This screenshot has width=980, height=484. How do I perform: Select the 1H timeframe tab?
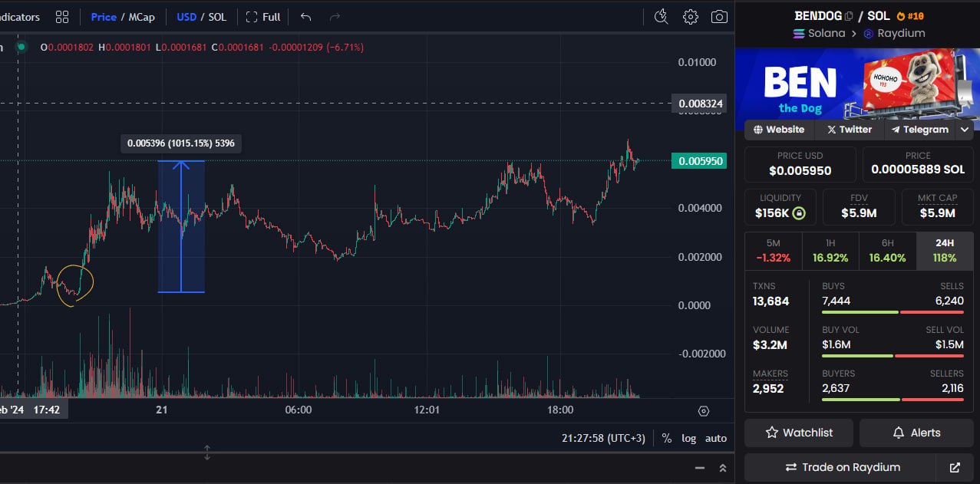click(830, 251)
